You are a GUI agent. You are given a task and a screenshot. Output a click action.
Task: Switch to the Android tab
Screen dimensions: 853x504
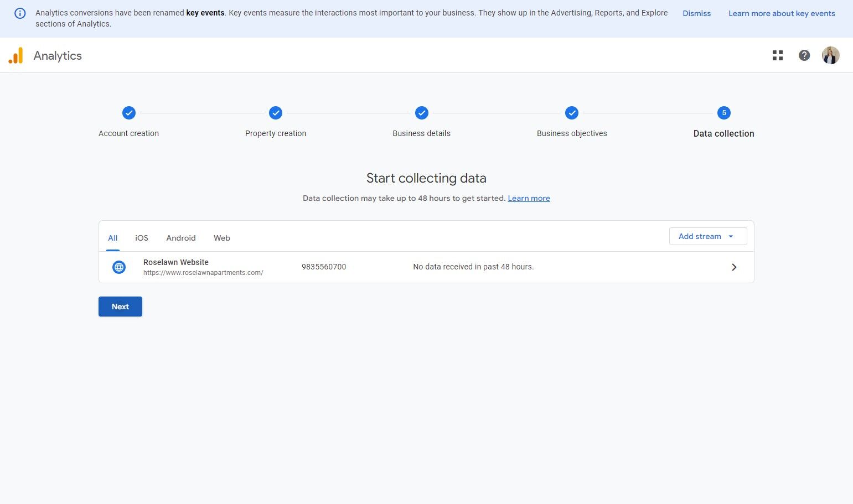181,238
